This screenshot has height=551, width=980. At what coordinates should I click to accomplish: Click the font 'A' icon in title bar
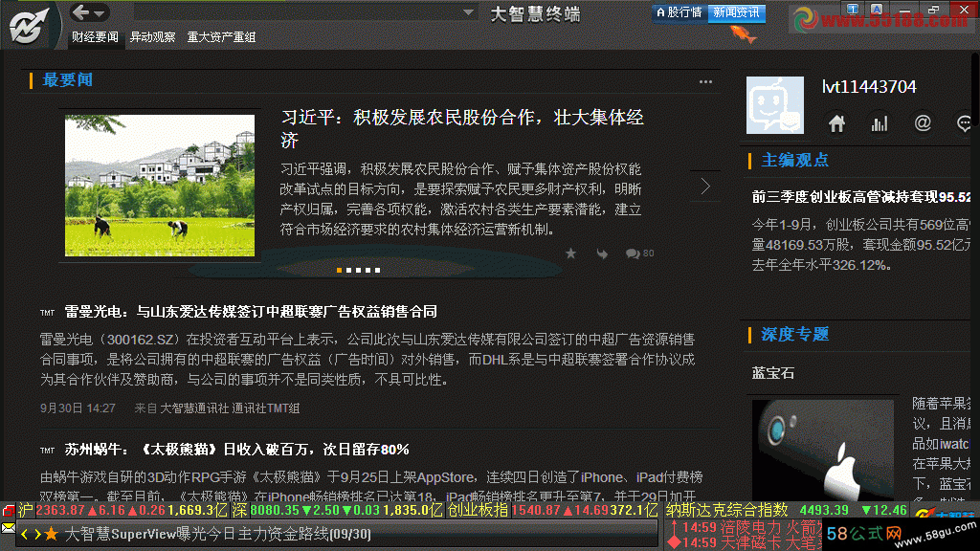click(877, 10)
